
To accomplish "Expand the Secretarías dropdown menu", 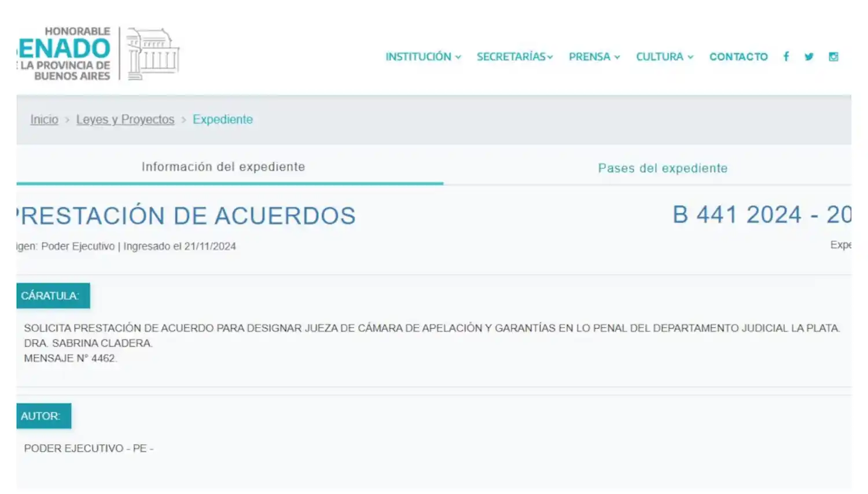I will (x=514, y=57).
